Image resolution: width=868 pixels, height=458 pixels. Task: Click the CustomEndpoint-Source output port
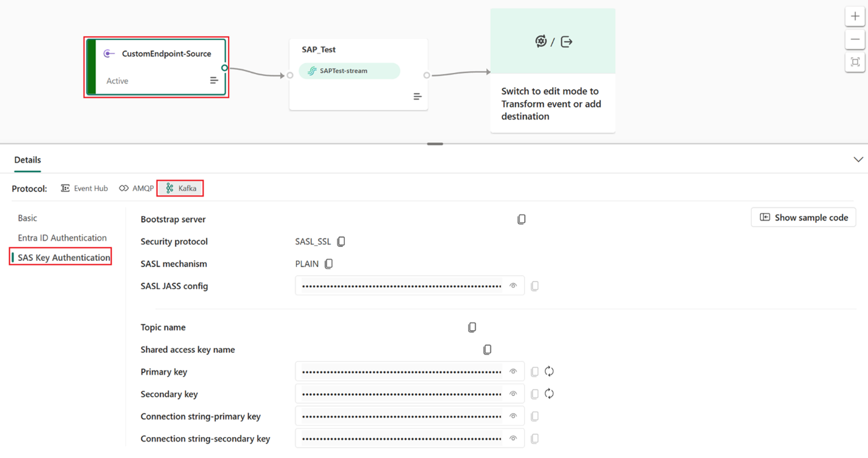click(x=224, y=68)
